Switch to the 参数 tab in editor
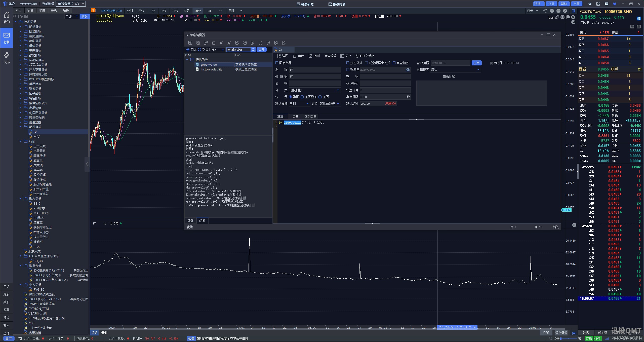Screen dimensions: 644x342 pos(295,117)
